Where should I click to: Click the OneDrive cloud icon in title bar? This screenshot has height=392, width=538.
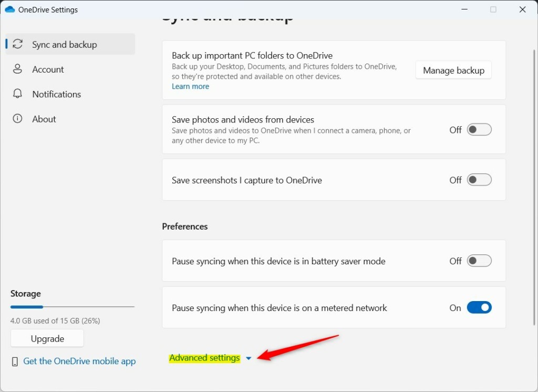pos(10,9)
